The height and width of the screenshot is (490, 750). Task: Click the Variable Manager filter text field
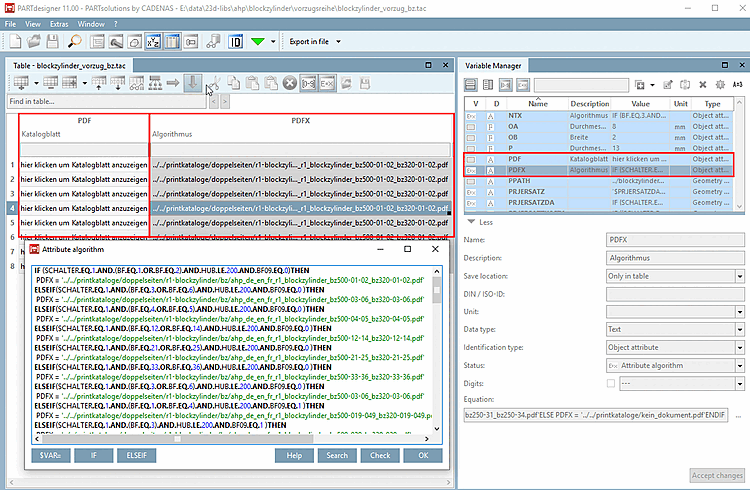pyautogui.click(x=581, y=85)
